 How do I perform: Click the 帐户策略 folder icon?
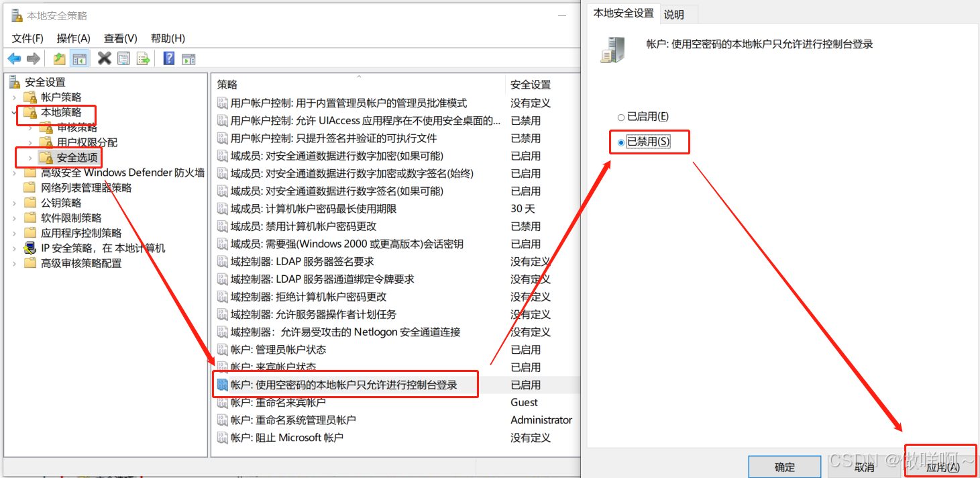[x=30, y=97]
